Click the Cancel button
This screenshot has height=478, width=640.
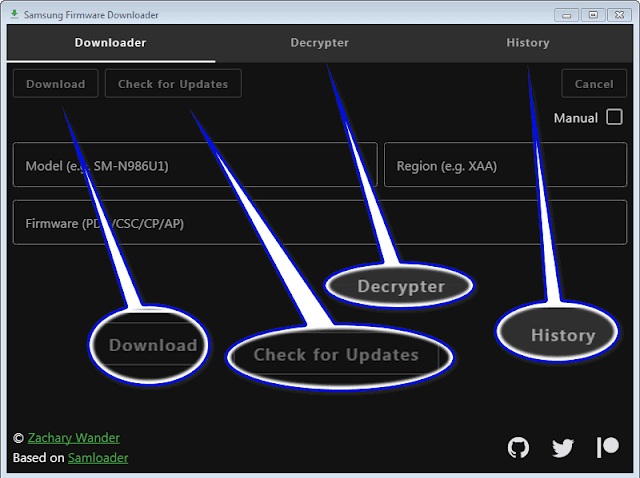click(x=594, y=84)
